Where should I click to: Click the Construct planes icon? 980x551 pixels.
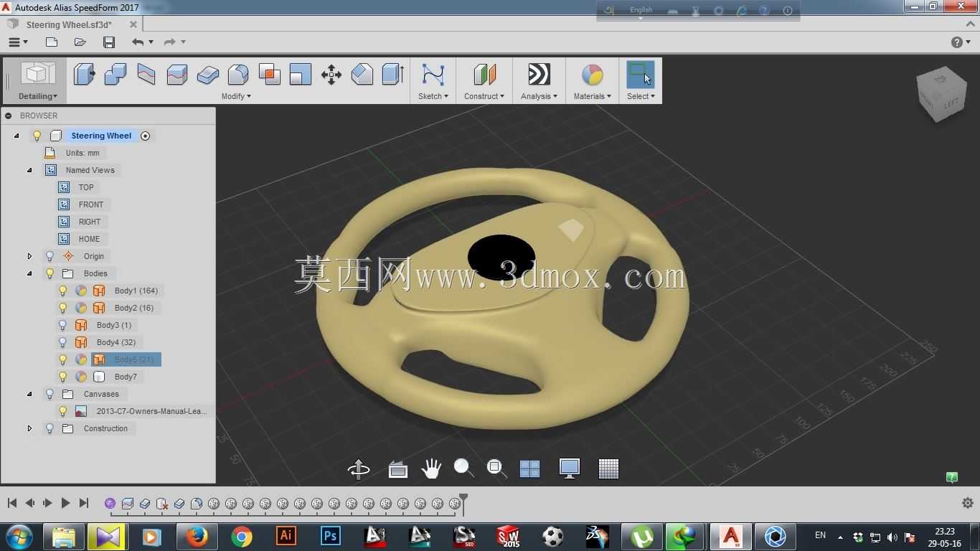point(484,74)
